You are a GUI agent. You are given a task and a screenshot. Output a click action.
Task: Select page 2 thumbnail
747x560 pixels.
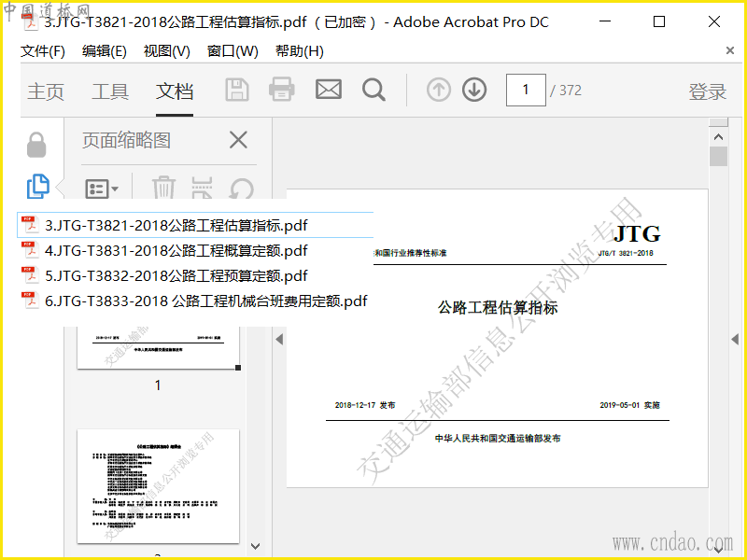158,486
